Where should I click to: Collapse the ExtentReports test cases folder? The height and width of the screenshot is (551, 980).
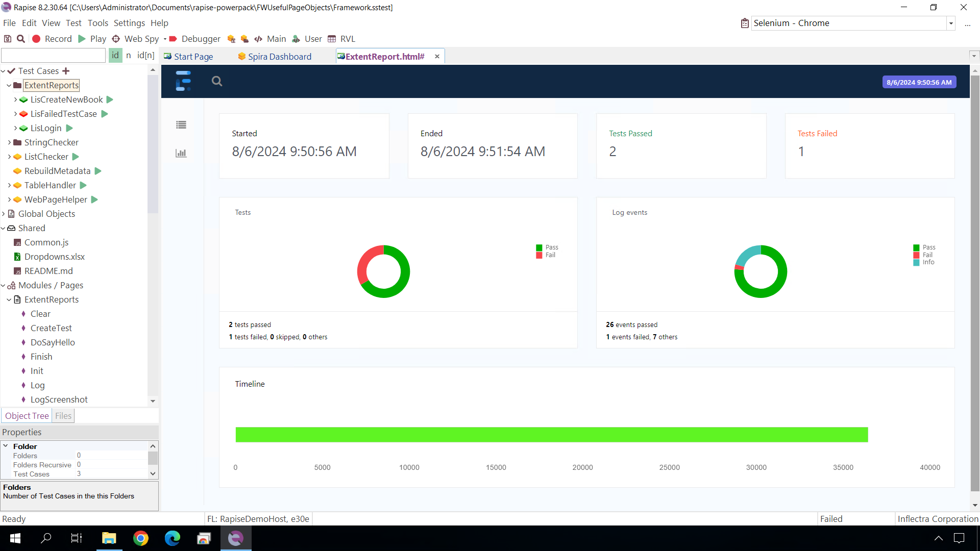tap(9, 85)
